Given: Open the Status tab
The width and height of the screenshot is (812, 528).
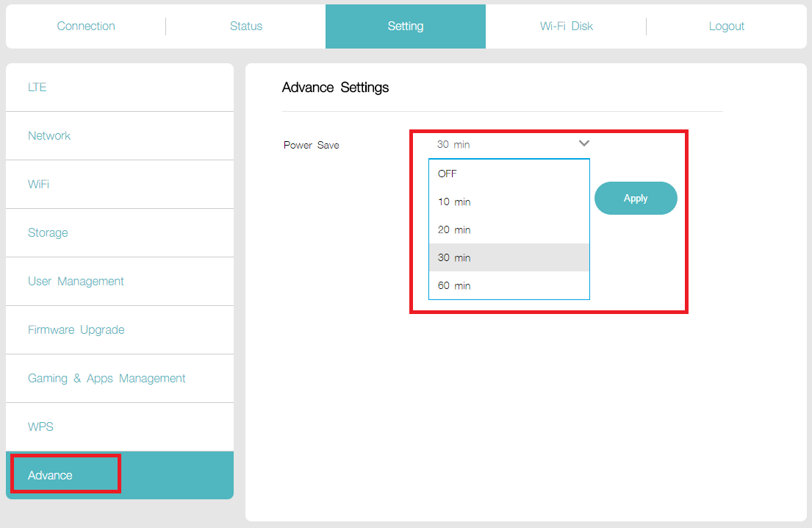Looking at the screenshot, I should (245, 26).
